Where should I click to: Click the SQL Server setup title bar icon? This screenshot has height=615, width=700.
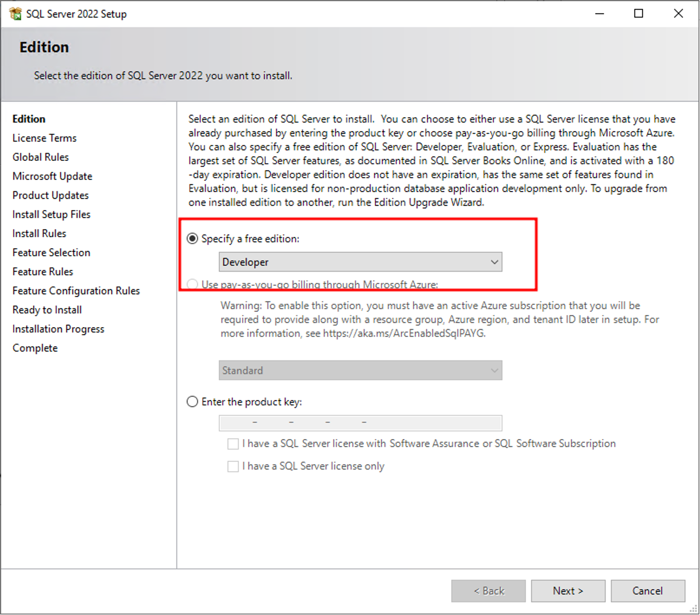pyautogui.click(x=15, y=14)
